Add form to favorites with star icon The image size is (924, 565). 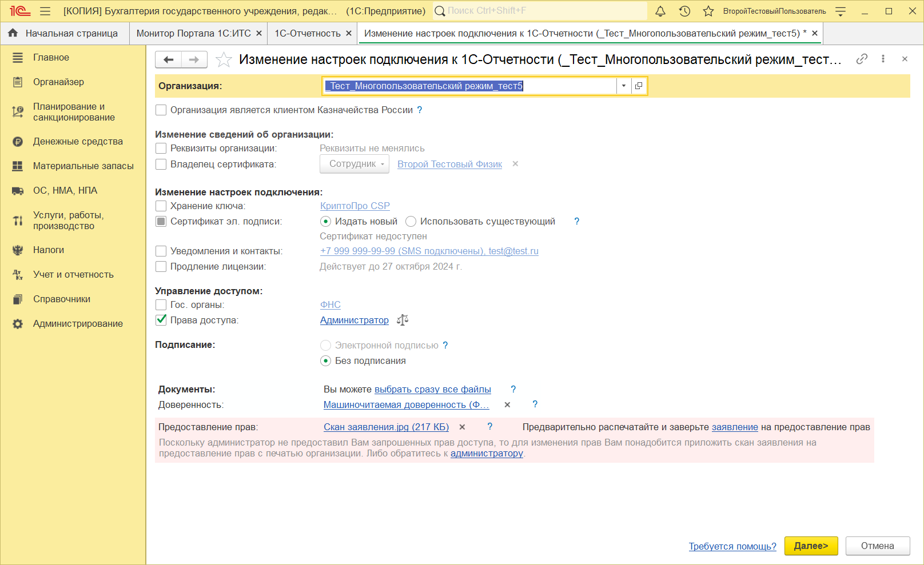pyautogui.click(x=224, y=59)
